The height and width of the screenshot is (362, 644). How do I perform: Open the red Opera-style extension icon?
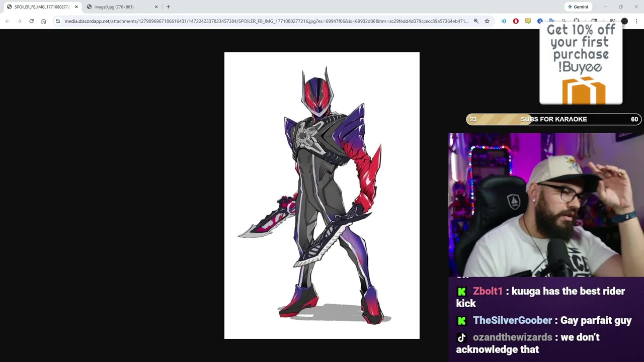(516, 21)
